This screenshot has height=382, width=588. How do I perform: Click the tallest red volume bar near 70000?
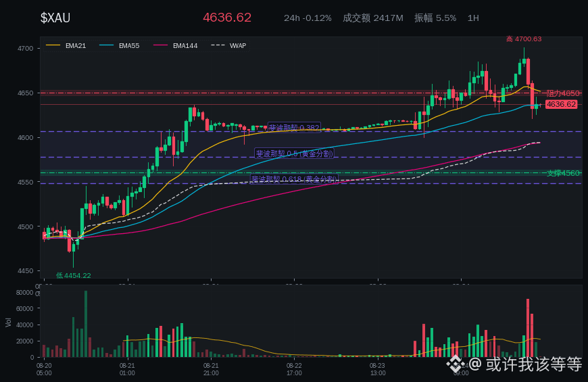pos(528,328)
